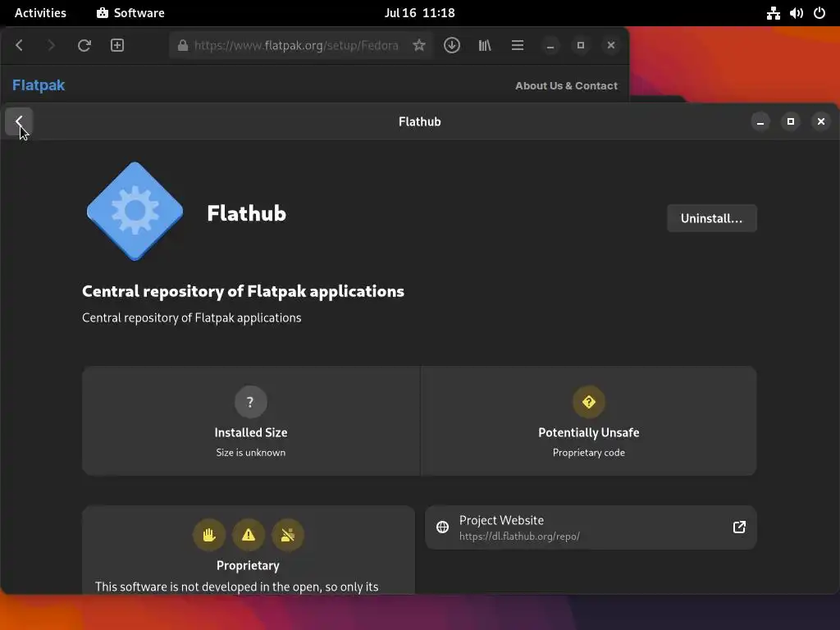Bookmark this page with the star icon
Image resolution: width=840 pixels, height=630 pixels.
click(x=419, y=46)
